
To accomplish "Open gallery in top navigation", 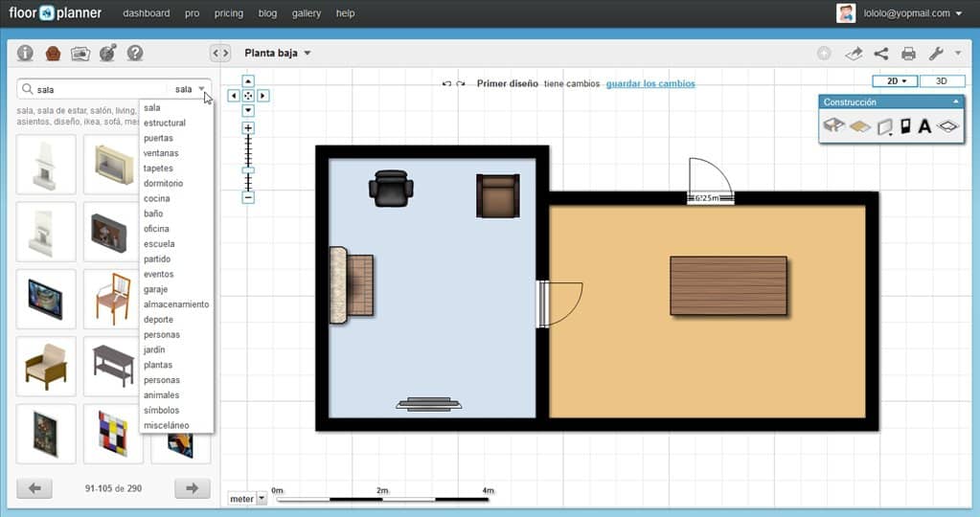I will (307, 13).
